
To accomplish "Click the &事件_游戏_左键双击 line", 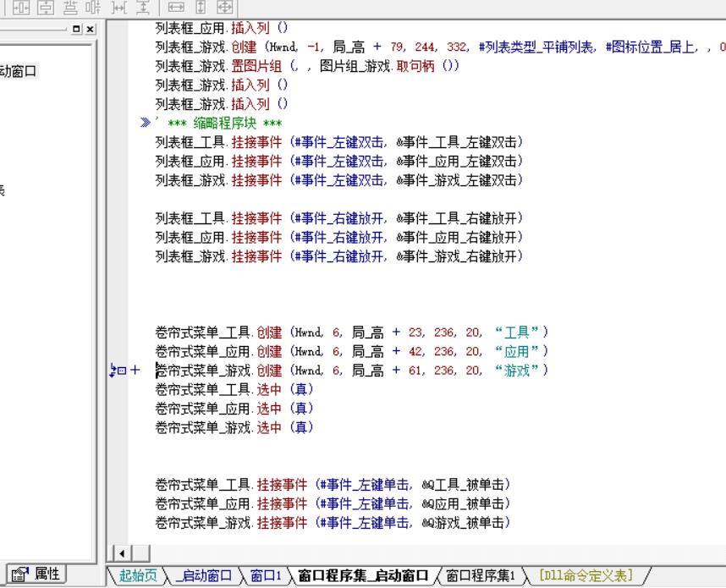I will click(x=339, y=179).
